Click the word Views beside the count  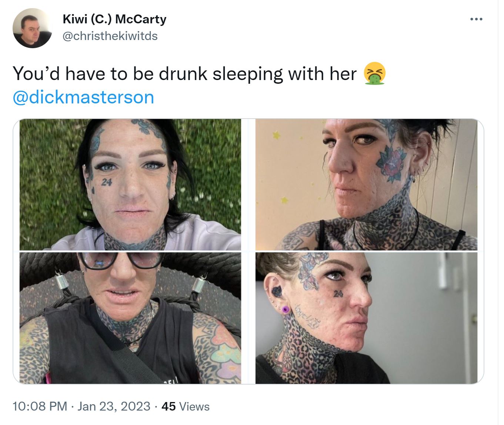194,406
